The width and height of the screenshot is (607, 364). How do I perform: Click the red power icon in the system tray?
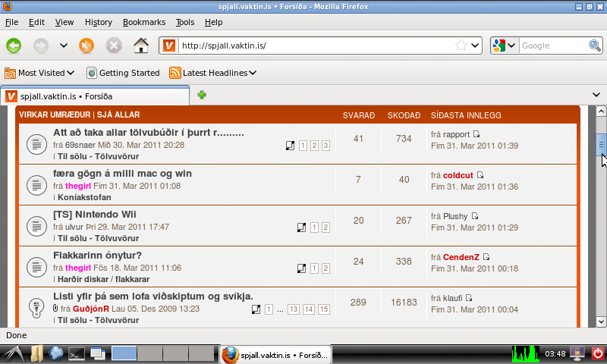(x=597, y=353)
